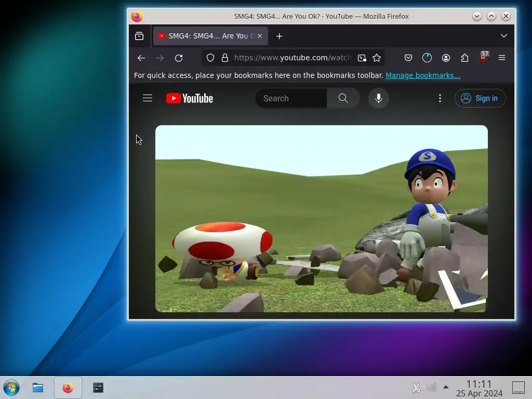Bookmark this page with star icon
Image resolution: width=532 pixels, height=399 pixels.
point(377,58)
